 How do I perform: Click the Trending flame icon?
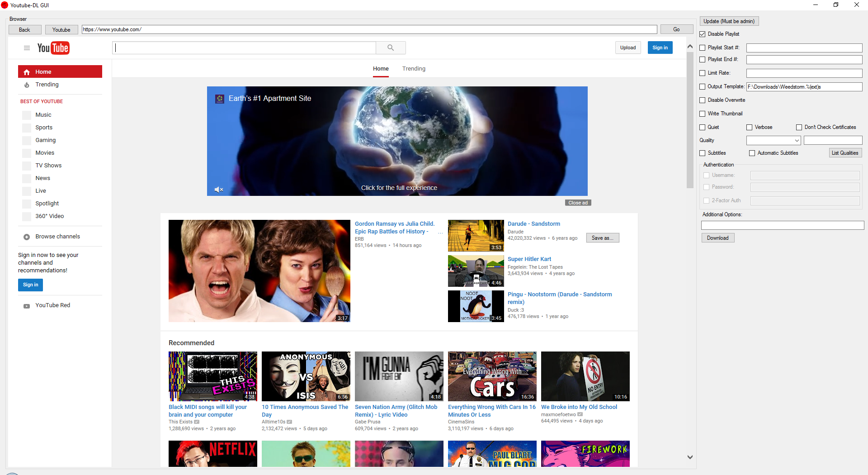[27, 85]
